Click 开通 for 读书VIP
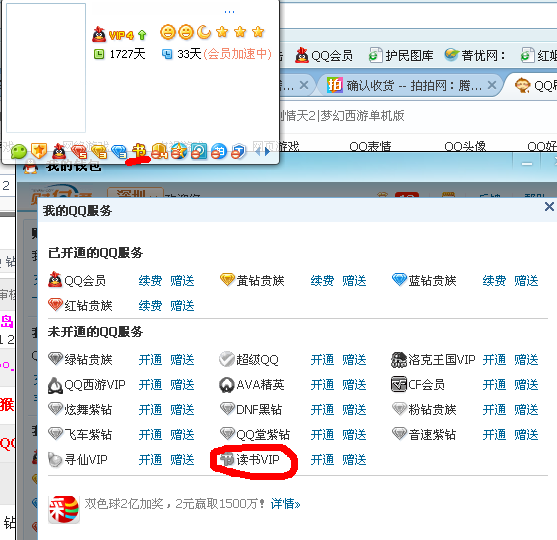The width and height of the screenshot is (557, 540). click(x=322, y=460)
